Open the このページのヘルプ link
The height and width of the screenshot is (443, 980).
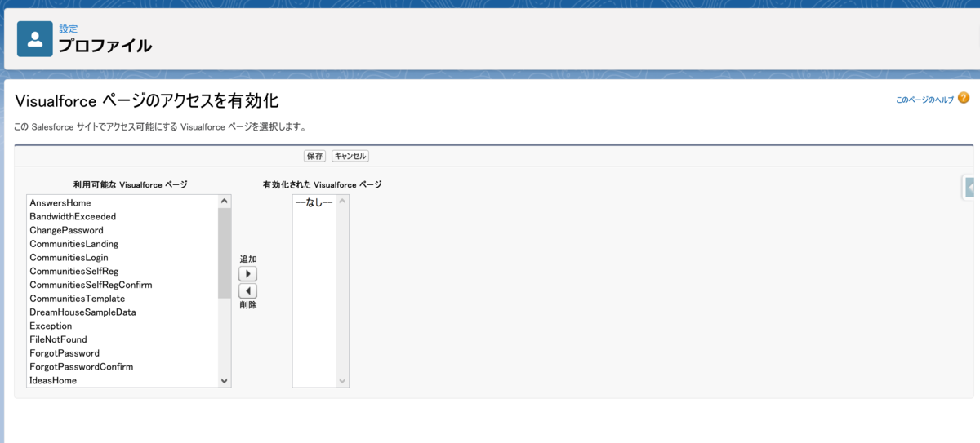[924, 100]
